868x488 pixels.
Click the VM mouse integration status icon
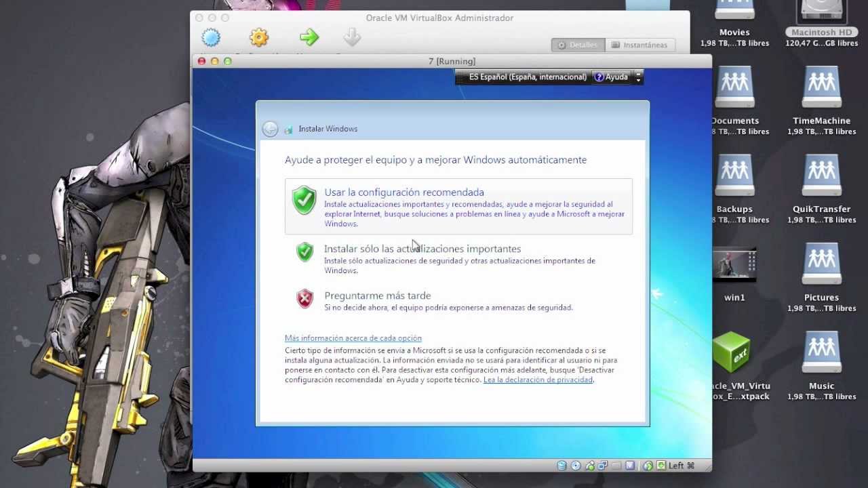point(648,466)
